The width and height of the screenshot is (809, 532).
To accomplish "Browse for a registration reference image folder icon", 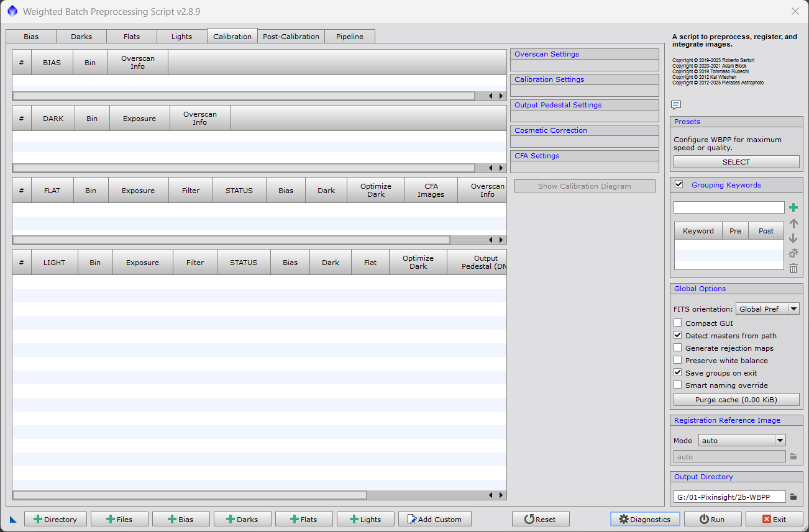I will pyautogui.click(x=793, y=457).
